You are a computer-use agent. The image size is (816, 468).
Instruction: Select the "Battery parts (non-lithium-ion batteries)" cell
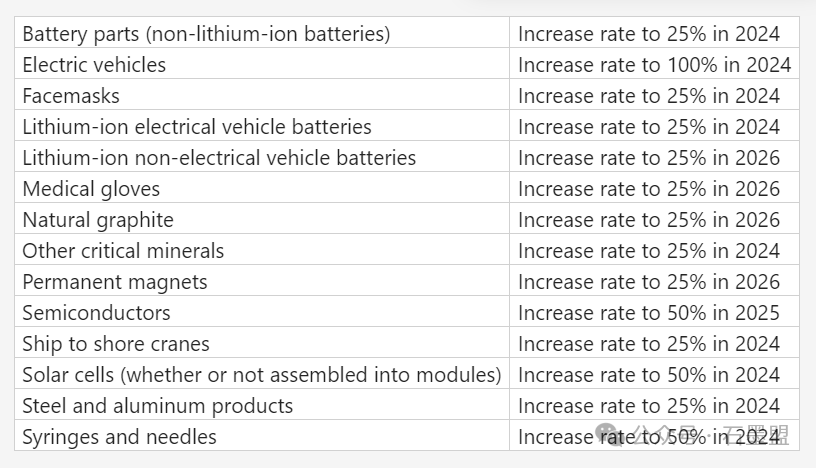click(206, 34)
